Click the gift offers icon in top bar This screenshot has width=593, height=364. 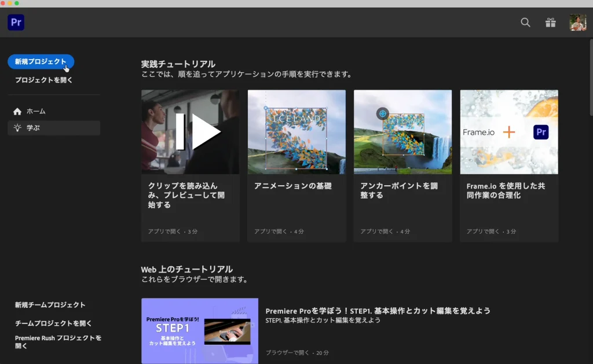550,23
